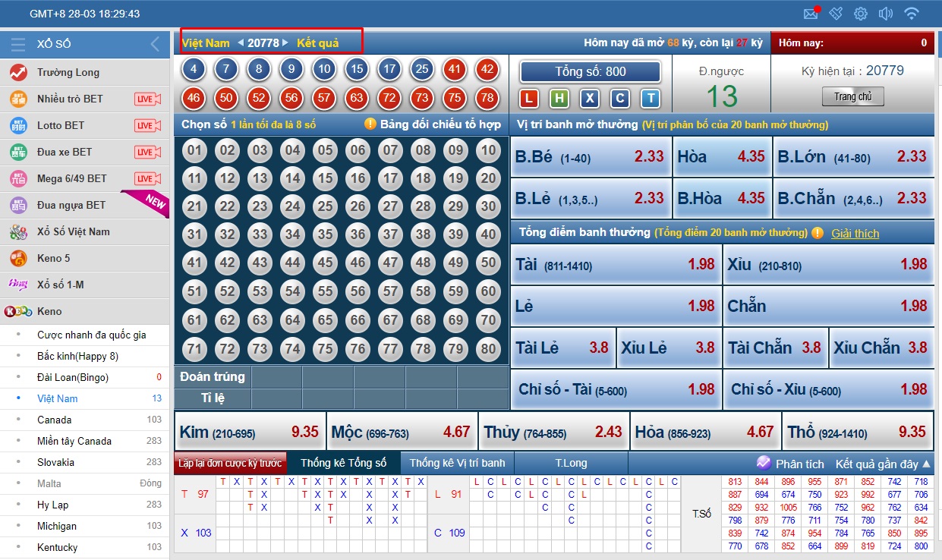942x560 pixels.
Task: Click the Trang chủ button
Action: 853,97
